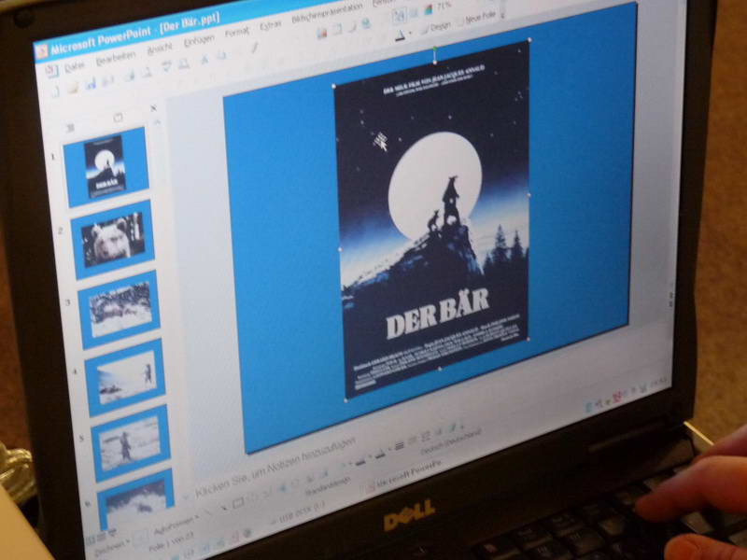Switch to Normal view icon
The image size is (747, 560).
(91, 540)
